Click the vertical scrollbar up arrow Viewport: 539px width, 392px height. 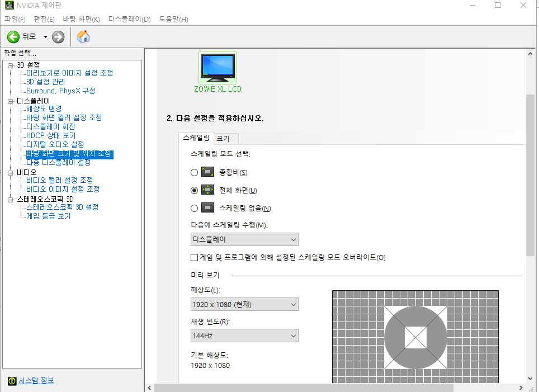tap(530, 54)
